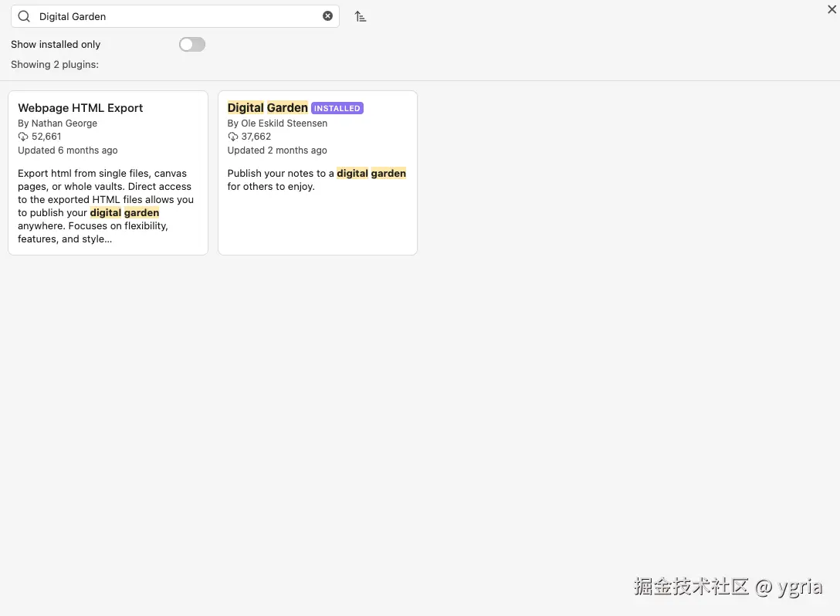Click Updated 6 months ago text
Image resolution: width=840 pixels, height=616 pixels.
pyautogui.click(x=67, y=151)
